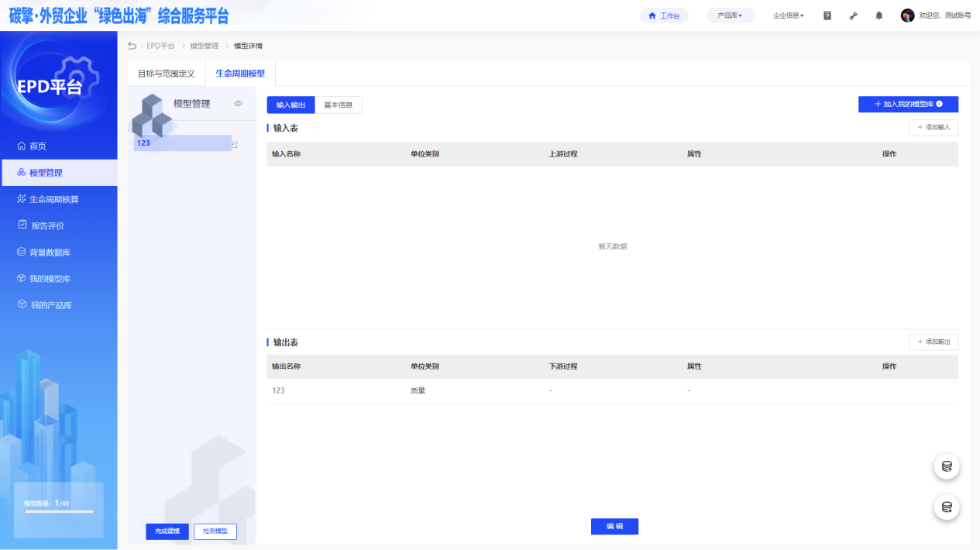
Task: Expand the 产品库 dropdown
Action: 730,15
